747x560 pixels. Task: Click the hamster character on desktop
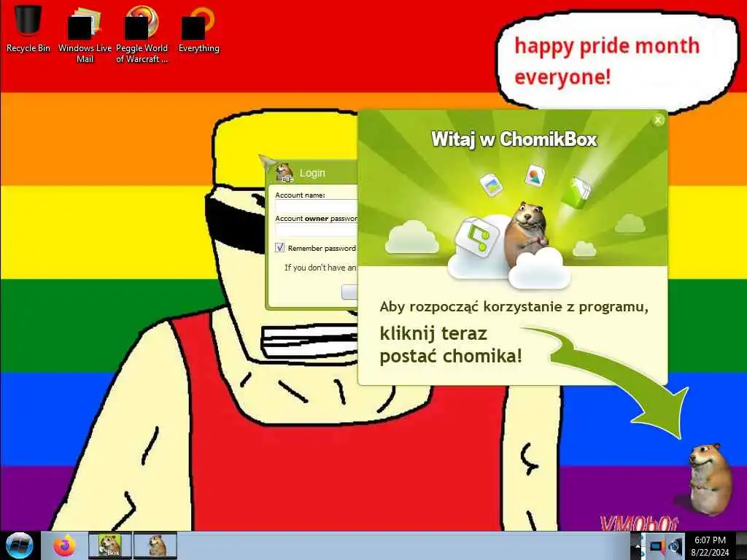pos(709,478)
